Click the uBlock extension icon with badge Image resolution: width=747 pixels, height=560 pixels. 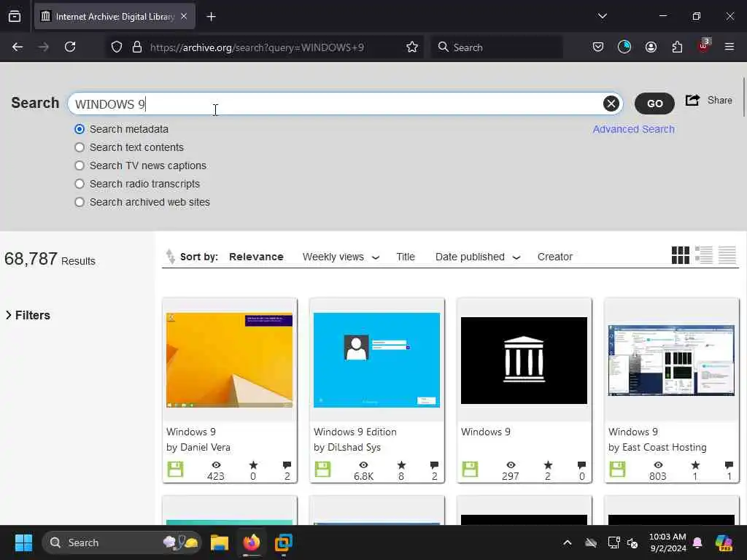click(x=704, y=46)
